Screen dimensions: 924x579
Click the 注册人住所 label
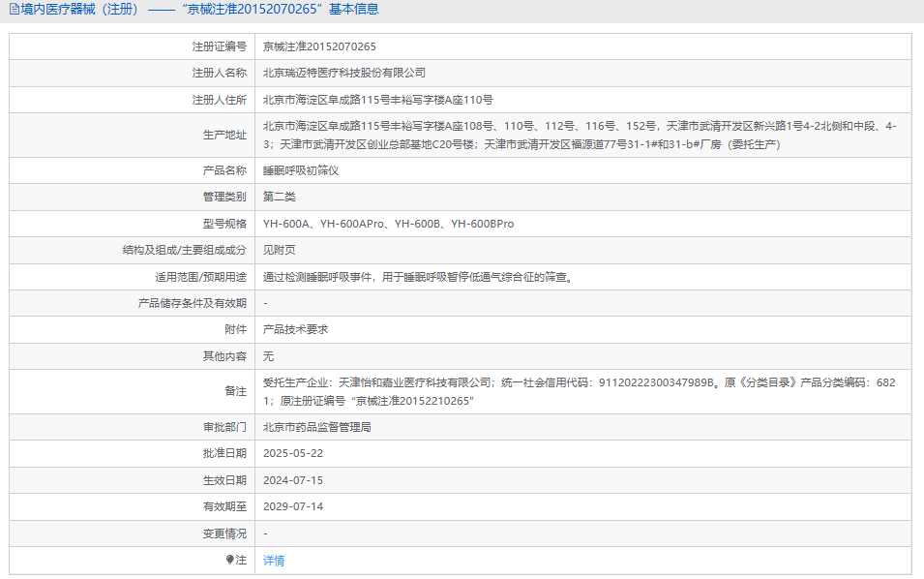220,100
